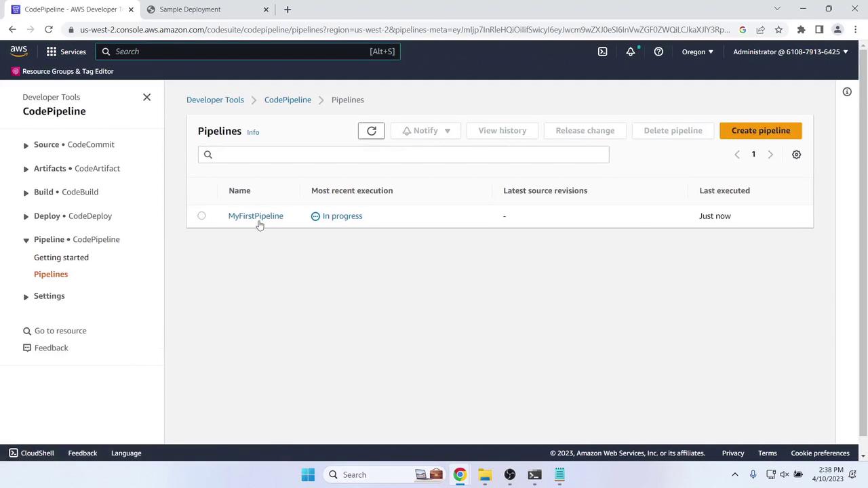Click the Resource Groups & Tag Editor icon
Viewport: 868px width, 488px height.
pos(16,71)
